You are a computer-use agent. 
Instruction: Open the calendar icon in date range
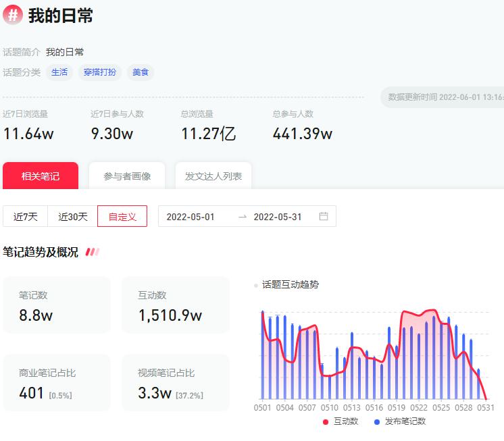pyautogui.click(x=324, y=216)
